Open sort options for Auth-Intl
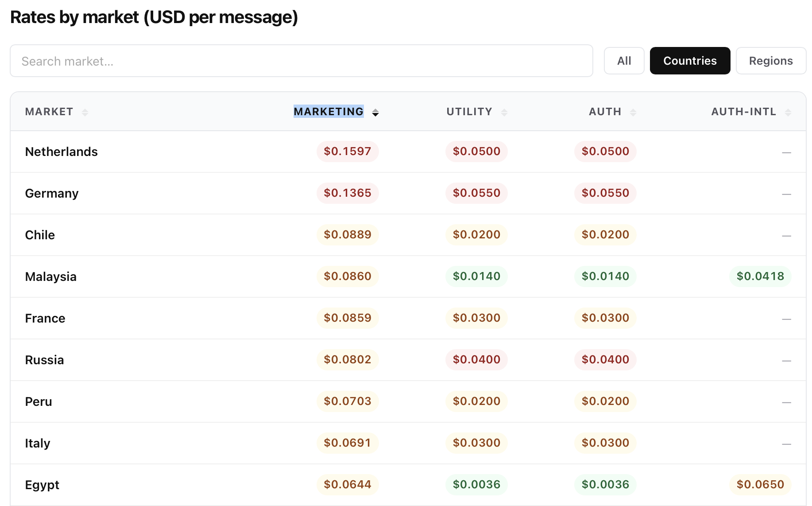Viewport: 812px width, 506px height. [787, 112]
